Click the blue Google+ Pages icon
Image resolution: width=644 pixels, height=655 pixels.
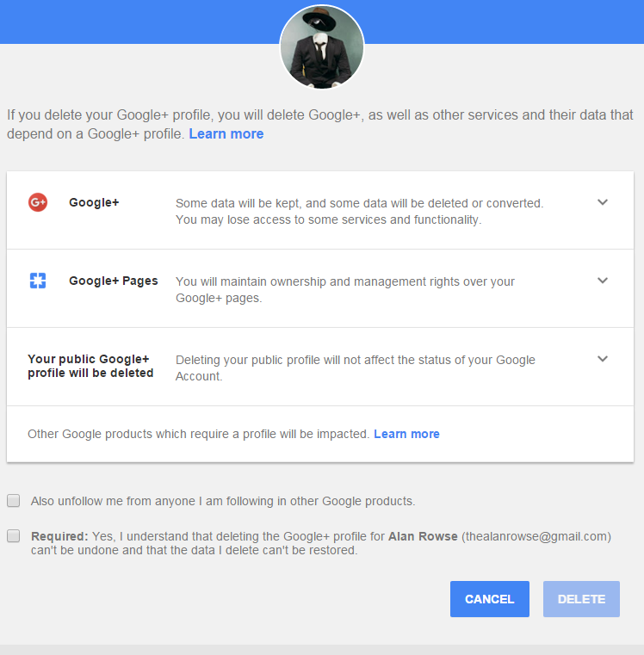38,281
